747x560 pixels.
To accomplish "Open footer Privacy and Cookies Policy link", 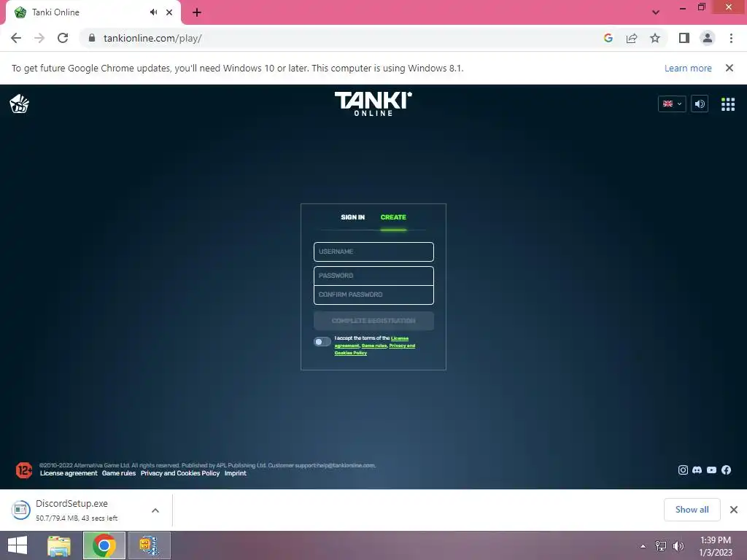I will click(x=180, y=473).
